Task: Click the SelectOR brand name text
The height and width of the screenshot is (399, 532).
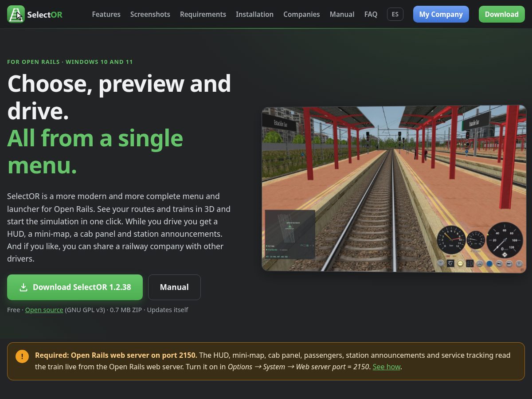Action: pos(45,15)
